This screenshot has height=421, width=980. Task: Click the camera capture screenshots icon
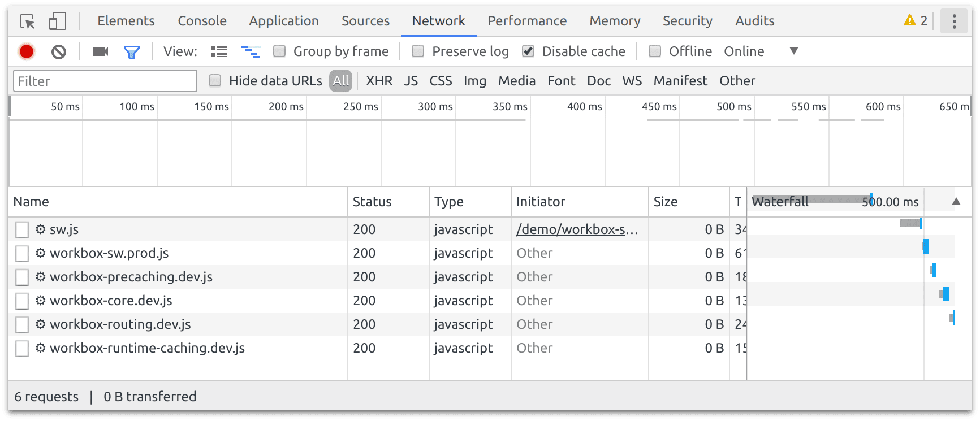[101, 51]
